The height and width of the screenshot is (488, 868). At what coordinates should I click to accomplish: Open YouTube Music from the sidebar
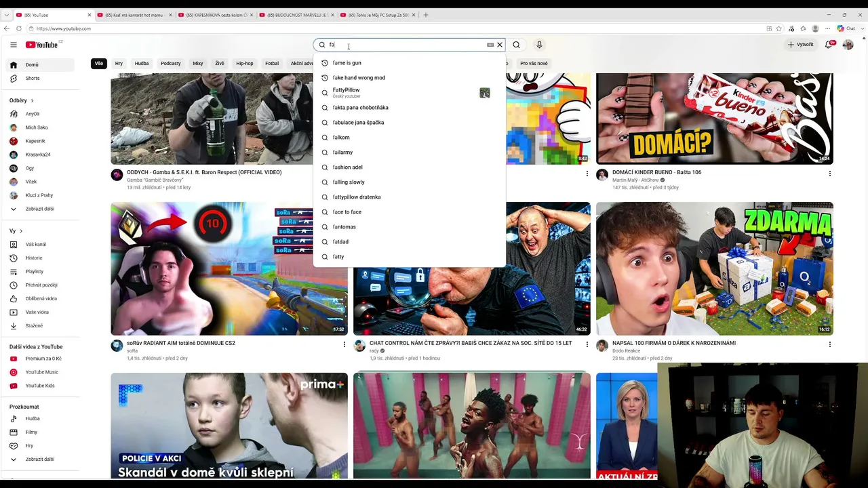tap(40, 372)
